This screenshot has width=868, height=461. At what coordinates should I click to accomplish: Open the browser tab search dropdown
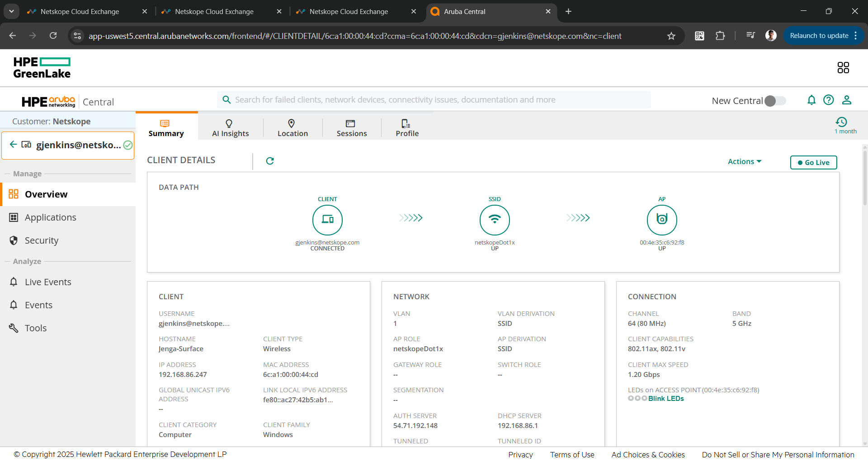pos(11,11)
